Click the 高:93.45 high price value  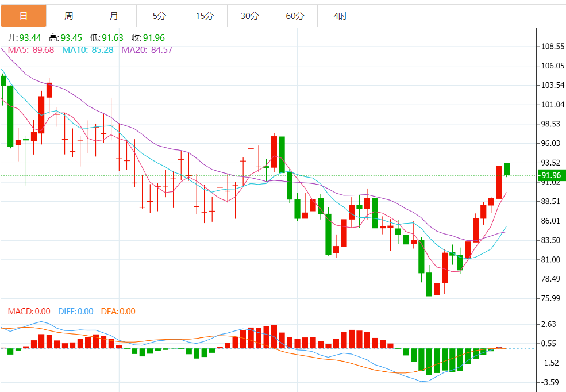click(x=66, y=38)
